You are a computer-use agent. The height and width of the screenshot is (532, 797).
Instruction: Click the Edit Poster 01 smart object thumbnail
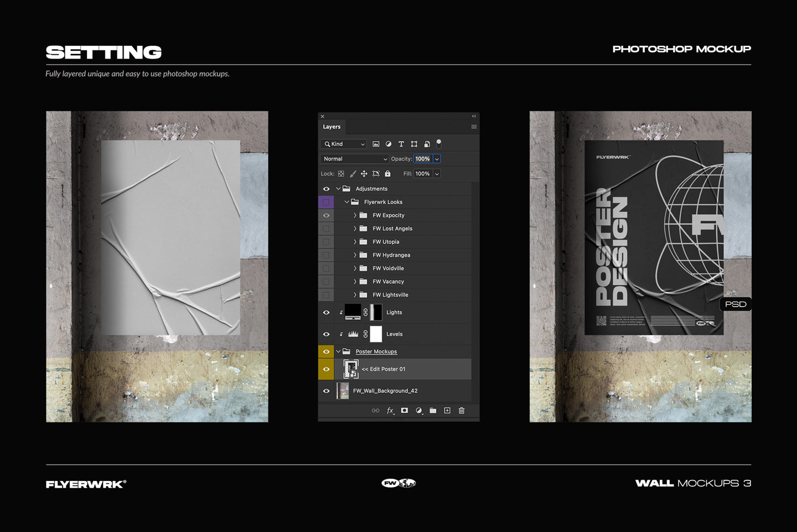(x=350, y=369)
